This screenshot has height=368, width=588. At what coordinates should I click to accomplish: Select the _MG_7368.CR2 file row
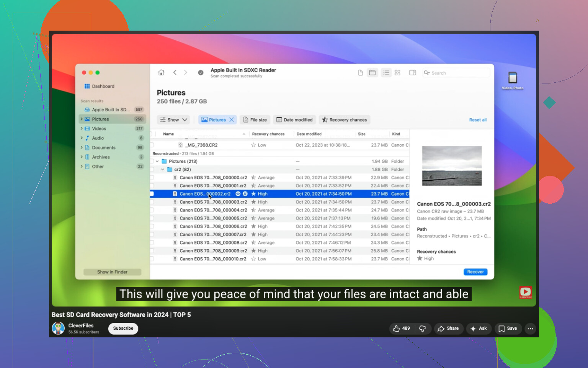(280, 145)
